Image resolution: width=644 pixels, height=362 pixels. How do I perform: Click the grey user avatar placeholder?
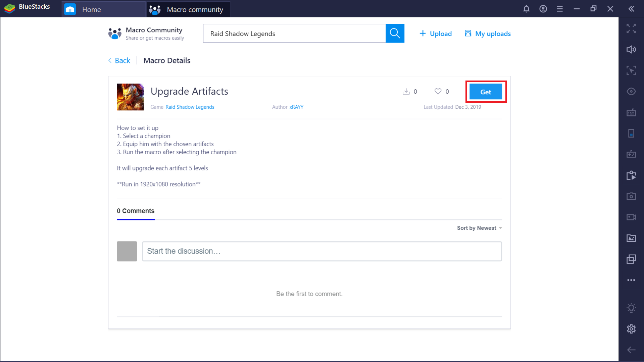[x=127, y=251]
